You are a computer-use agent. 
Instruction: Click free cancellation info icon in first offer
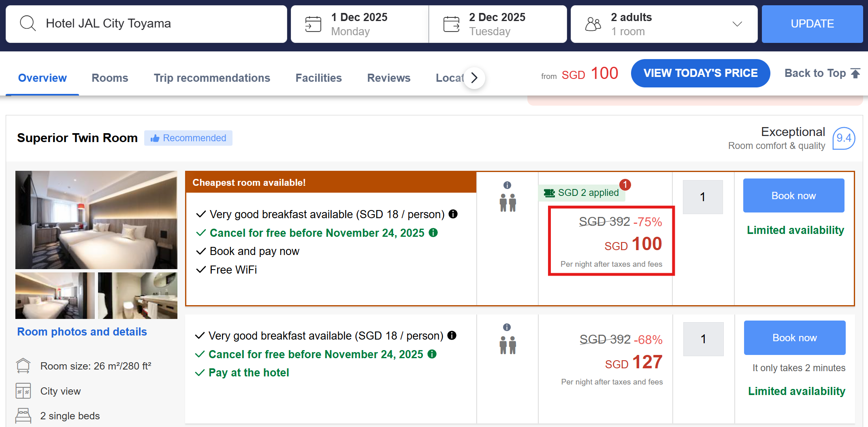coord(433,233)
